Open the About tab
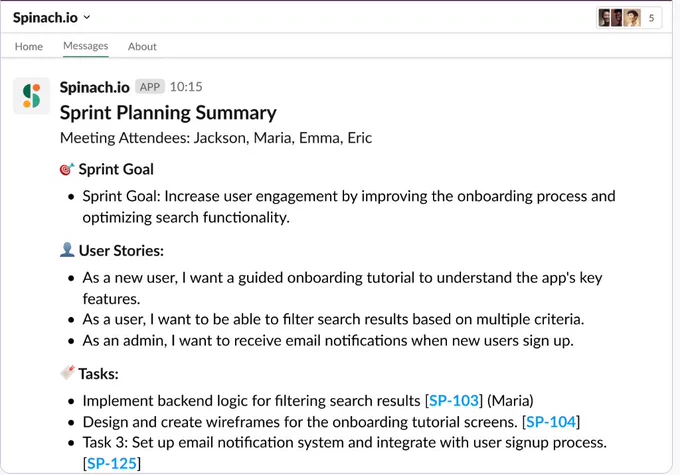 [x=142, y=46]
